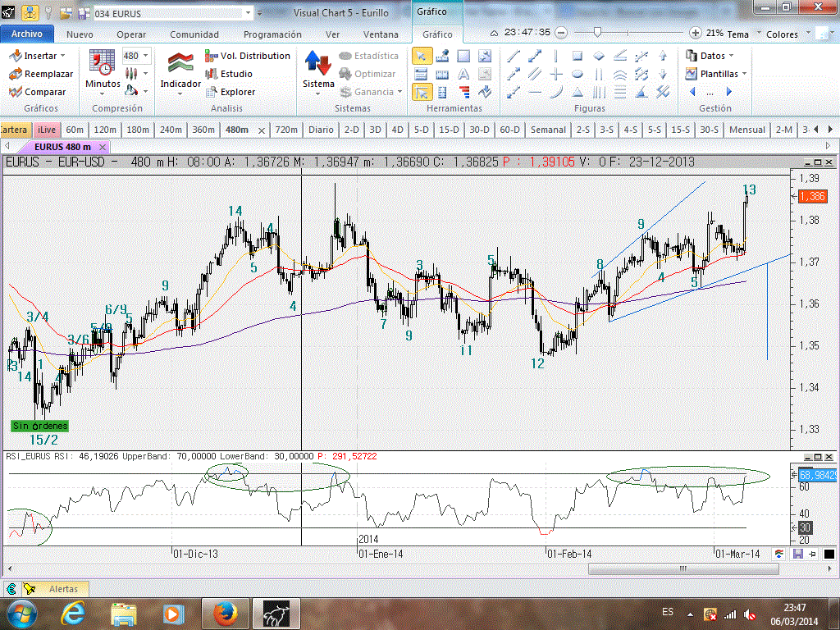
Task: Select the rectangle figure tool
Action: [577, 56]
